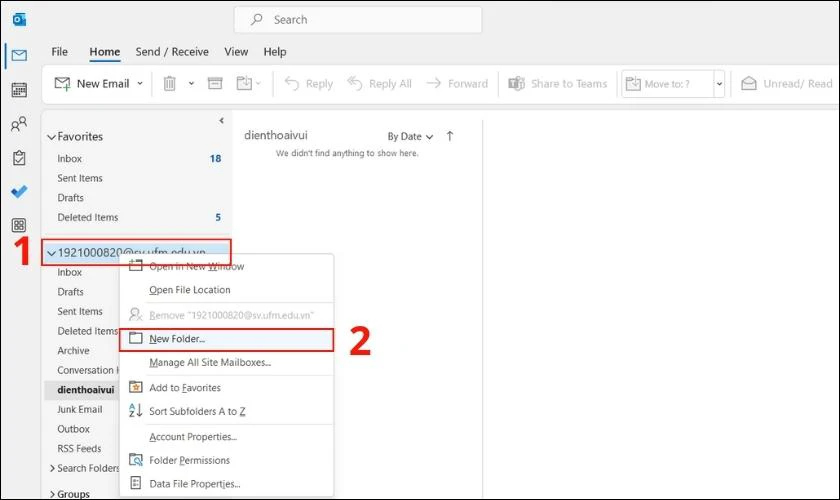This screenshot has height=500, width=840.
Task: Click the Mail envelope sidebar icon
Action: point(19,55)
